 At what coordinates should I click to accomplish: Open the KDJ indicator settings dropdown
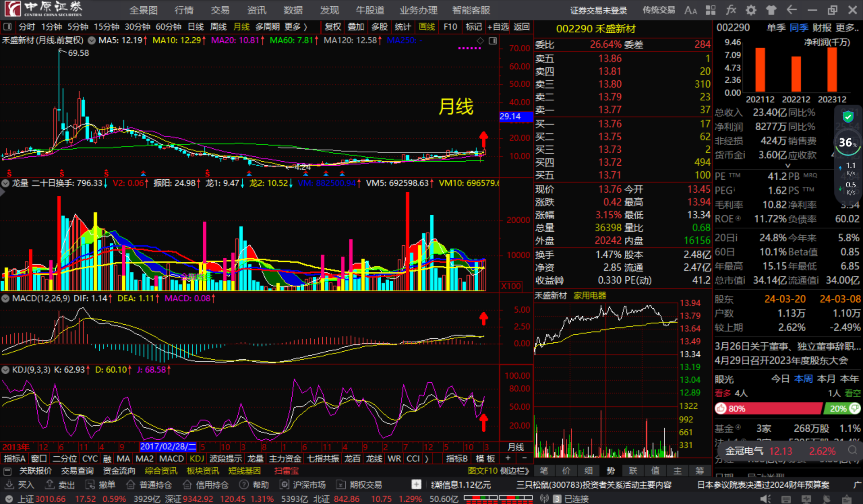pyautogui.click(x=6, y=370)
